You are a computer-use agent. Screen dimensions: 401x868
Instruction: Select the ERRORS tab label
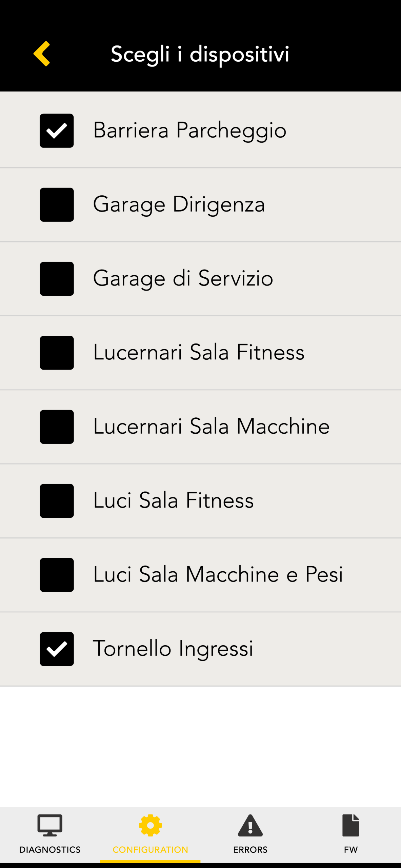coord(250,849)
